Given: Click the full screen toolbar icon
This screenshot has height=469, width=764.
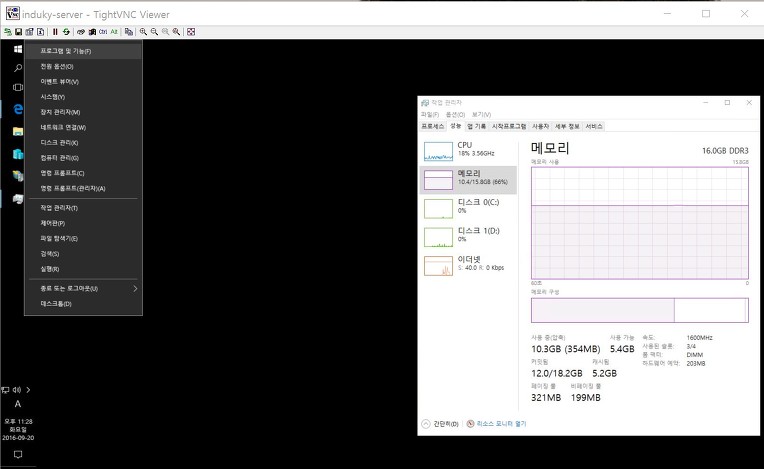Looking at the screenshot, I should point(191,32).
